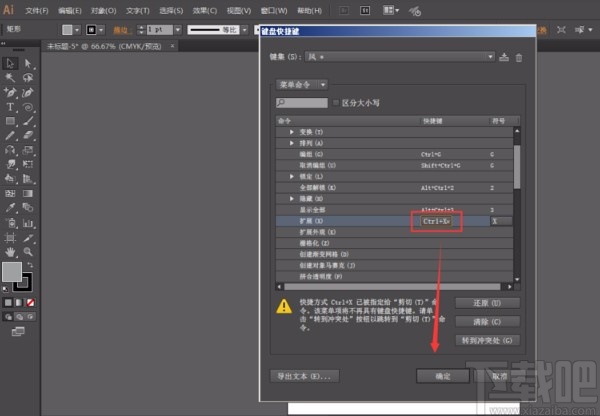Click the 清除 (C) button
Image resolution: width=600 pixels, height=416 pixels.
(487, 322)
